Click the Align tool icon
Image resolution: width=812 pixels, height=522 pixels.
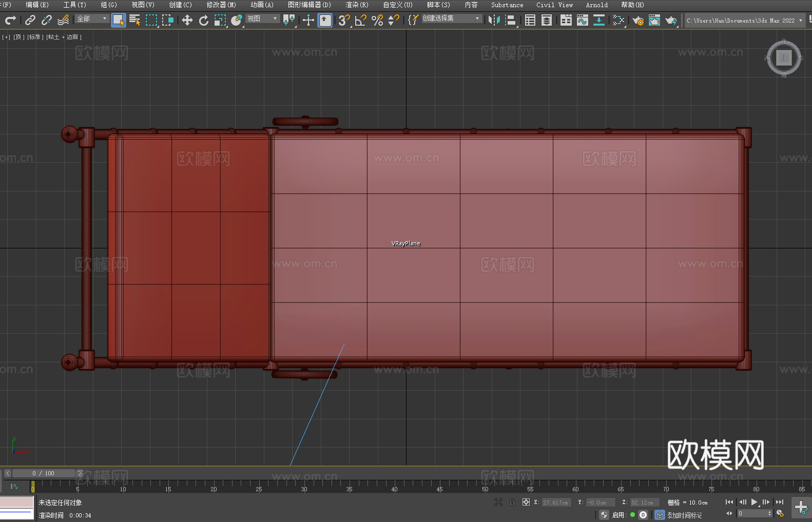(511, 20)
